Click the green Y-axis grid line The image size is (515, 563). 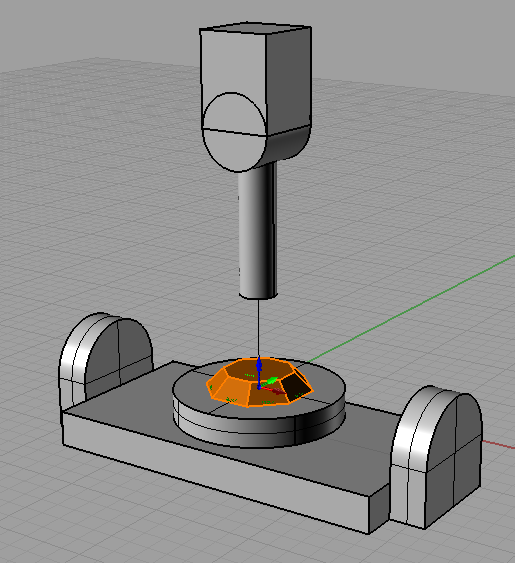[x=413, y=307]
